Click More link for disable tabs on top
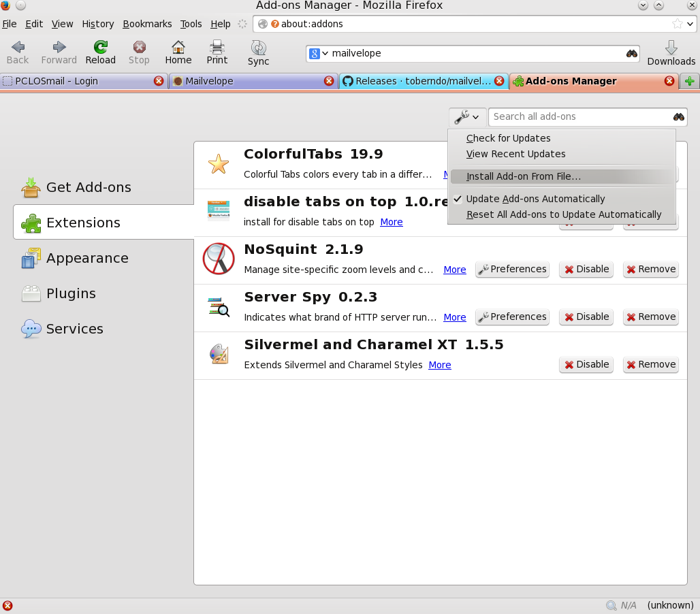The width and height of the screenshot is (700, 614). point(392,222)
